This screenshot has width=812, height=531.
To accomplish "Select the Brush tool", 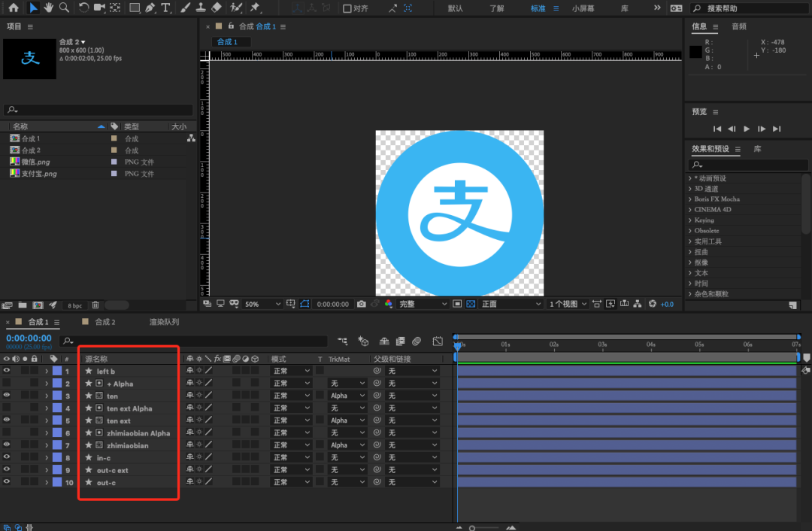I will click(186, 8).
